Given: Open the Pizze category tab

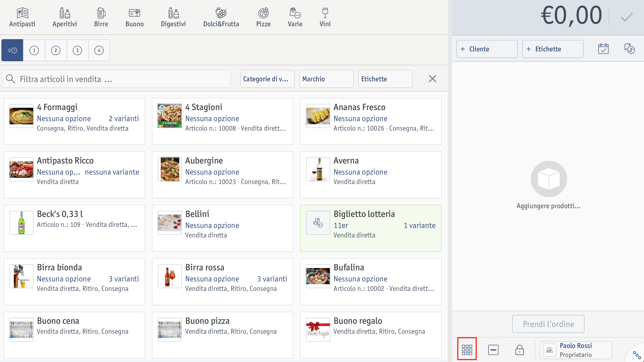Looking at the screenshot, I should (x=263, y=17).
